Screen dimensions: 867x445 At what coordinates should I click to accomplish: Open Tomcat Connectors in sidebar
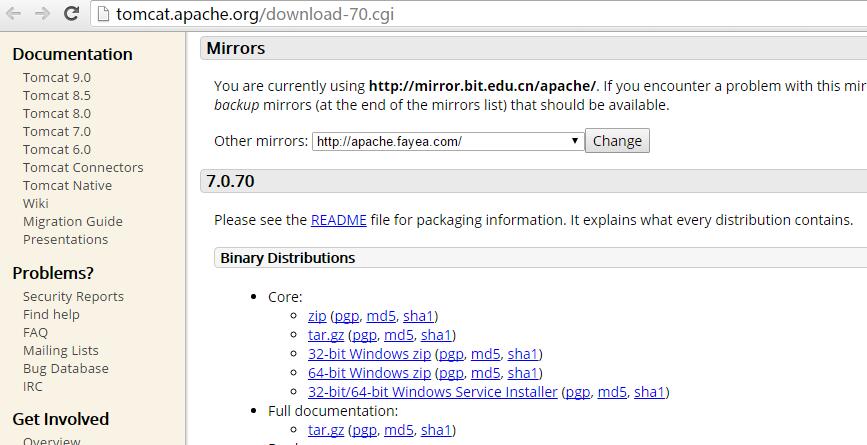point(83,167)
